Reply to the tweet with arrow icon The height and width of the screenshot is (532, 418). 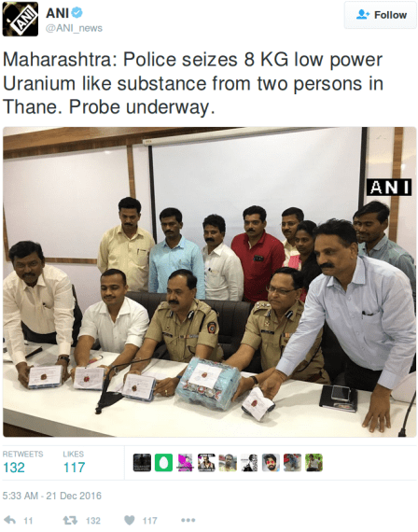pos(10,520)
